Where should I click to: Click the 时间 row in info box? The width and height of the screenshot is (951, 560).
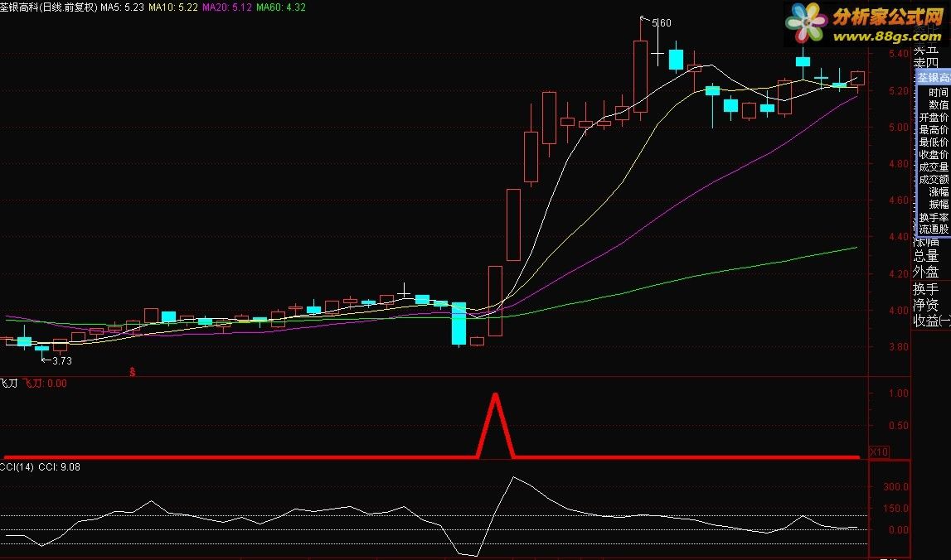pos(938,92)
